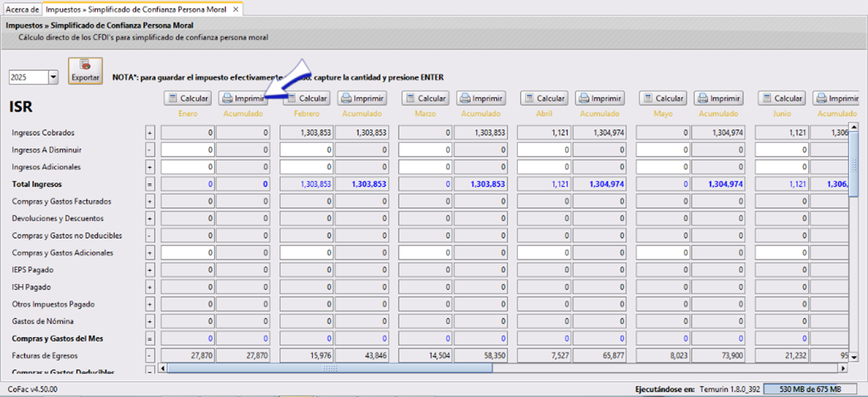Click Calcular button for Junio
The width and height of the screenshot is (868, 397).
point(782,98)
